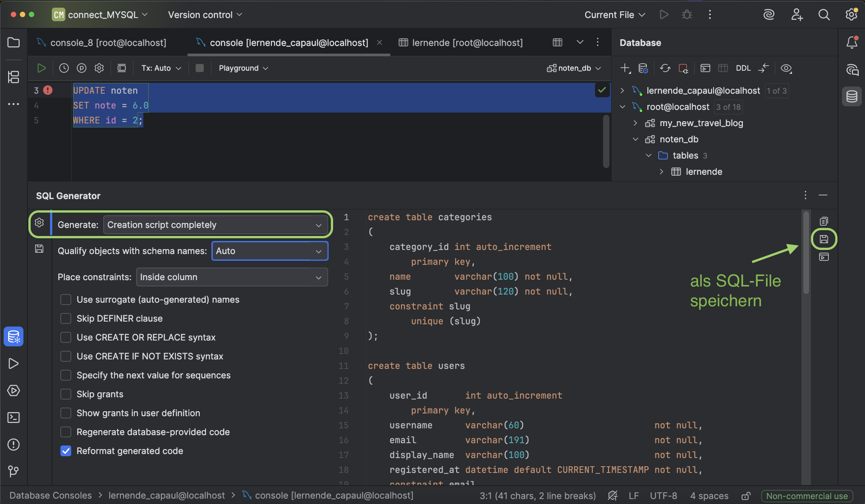Expand the lernende table node
The image size is (865, 504).
[x=661, y=172]
